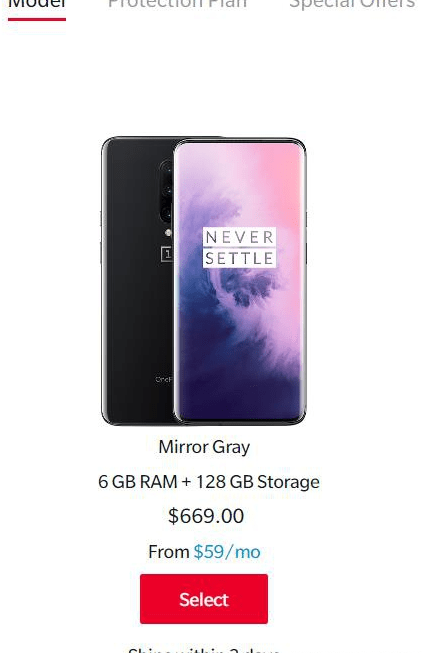
Task: Open the $59/mo financing link
Action: (x=227, y=552)
